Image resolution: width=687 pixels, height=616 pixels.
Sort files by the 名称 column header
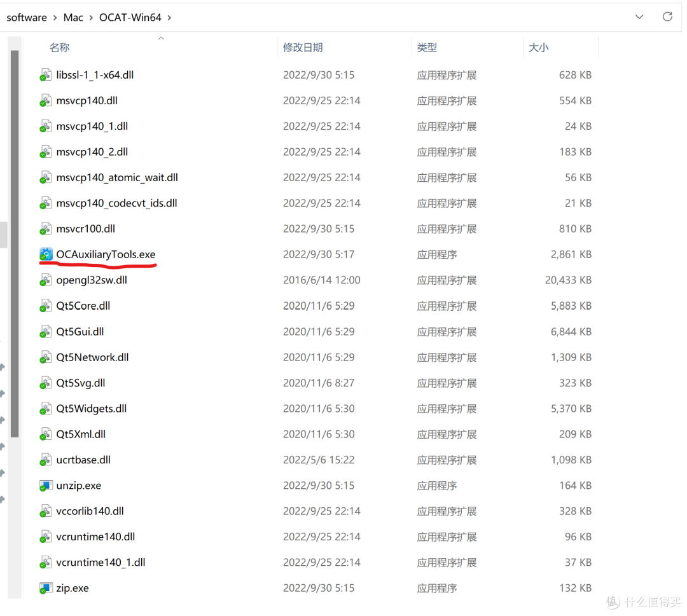[x=60, y=48]
